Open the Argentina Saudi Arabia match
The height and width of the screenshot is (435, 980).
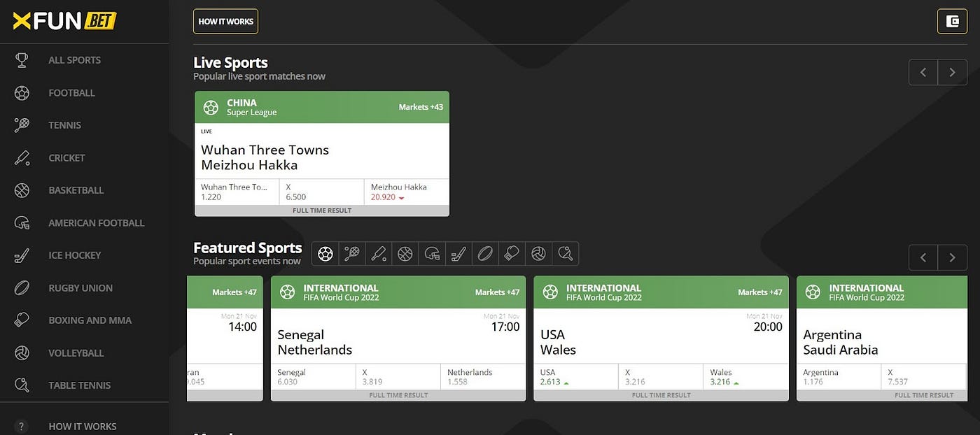pyautogui.click(x=841, y=342)
